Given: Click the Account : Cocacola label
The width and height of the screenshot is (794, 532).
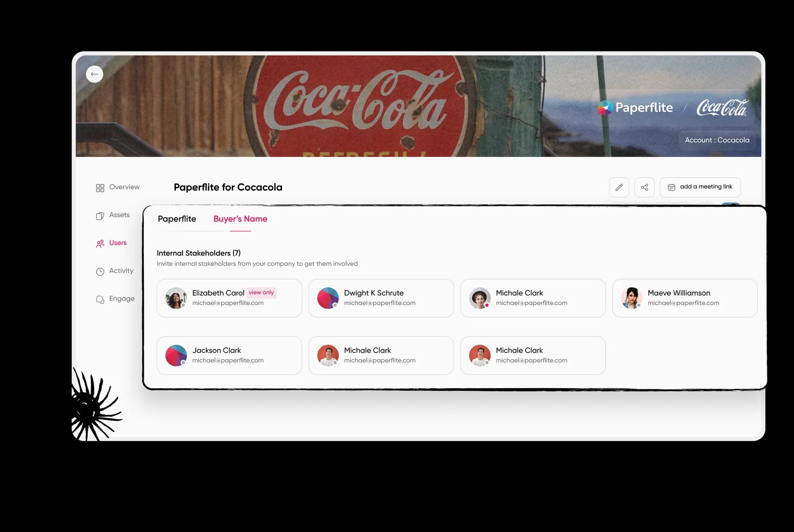Looking at the screenshot, I should [x=717, y=140].
